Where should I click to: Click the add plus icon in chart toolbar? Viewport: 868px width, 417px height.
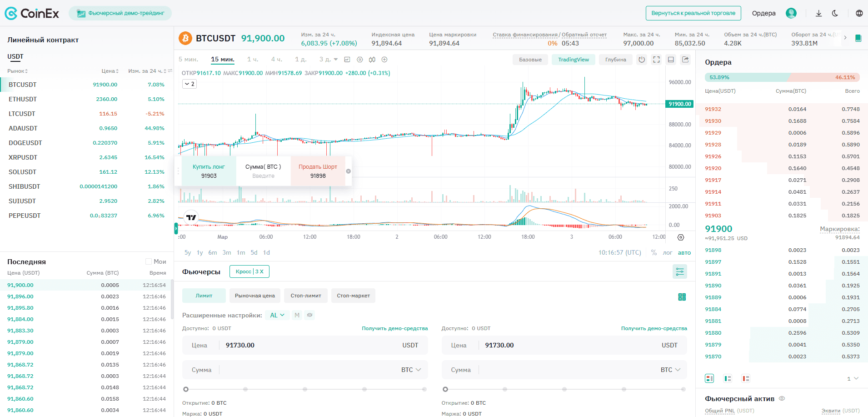pyautogui.click(x=384, y=60)
